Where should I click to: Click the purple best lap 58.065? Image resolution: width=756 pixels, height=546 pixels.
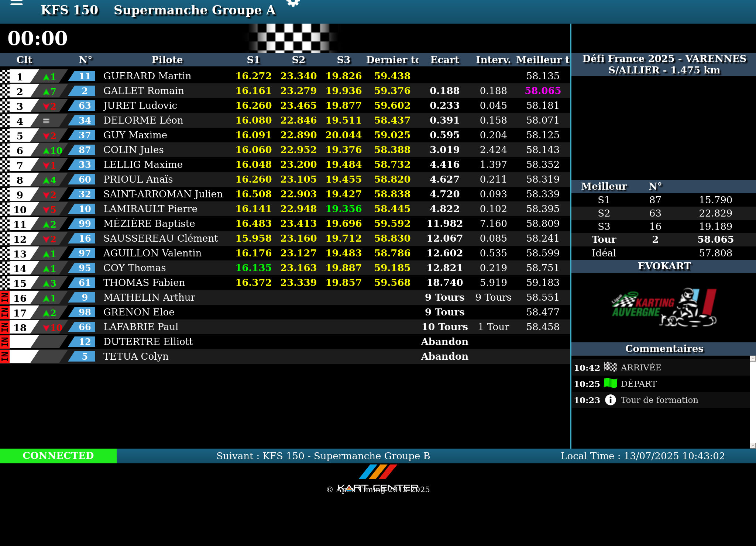pyautogui.click(x=543, y=91)
